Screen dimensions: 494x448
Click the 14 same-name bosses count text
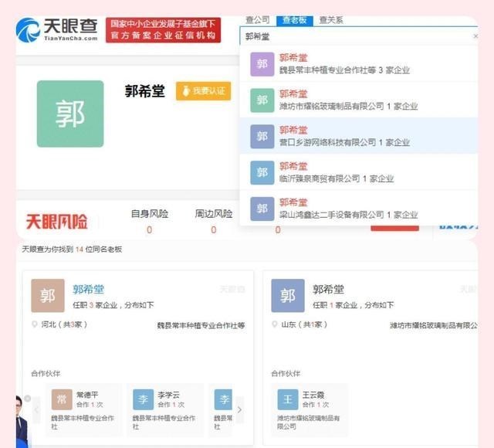[x=72, y=249]
